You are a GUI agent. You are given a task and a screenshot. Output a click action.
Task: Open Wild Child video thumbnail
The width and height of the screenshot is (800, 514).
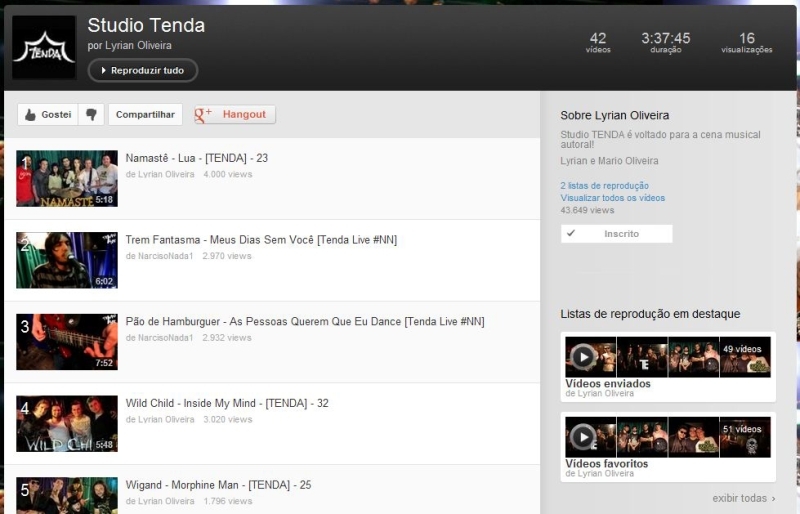coord(67,423)
